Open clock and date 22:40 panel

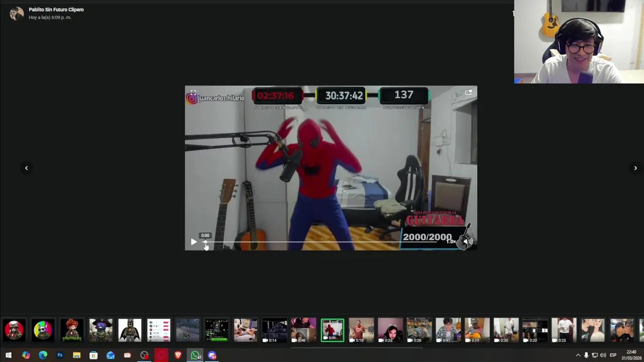[x=631, y=355]
